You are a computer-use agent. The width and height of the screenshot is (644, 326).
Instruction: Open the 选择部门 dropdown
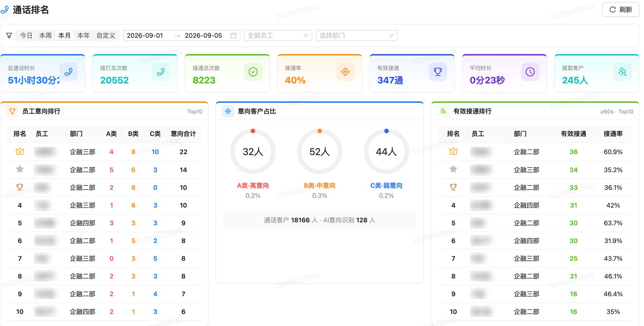(357, 35)
